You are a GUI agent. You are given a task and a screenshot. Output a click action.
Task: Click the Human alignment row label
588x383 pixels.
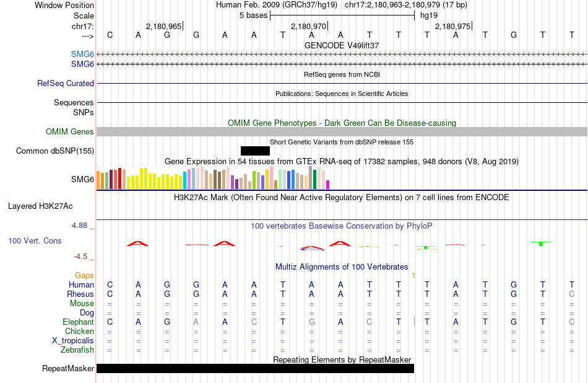(x=81, y=285)
